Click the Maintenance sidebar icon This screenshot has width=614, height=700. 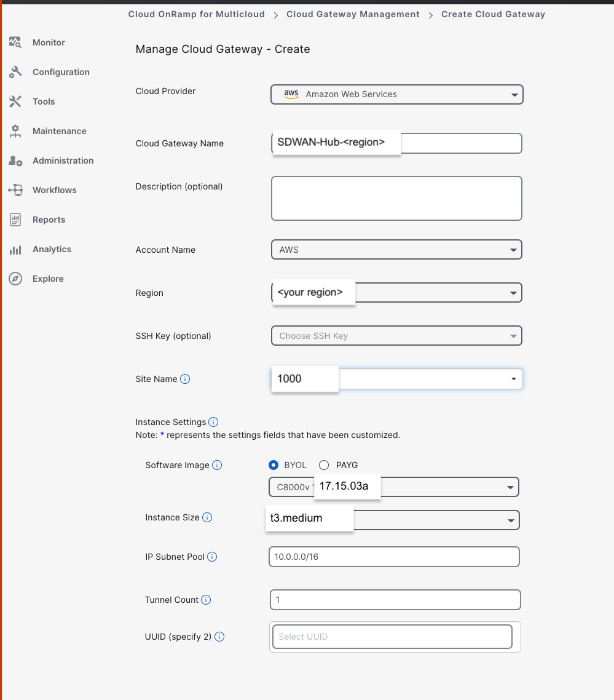point(15,131)
